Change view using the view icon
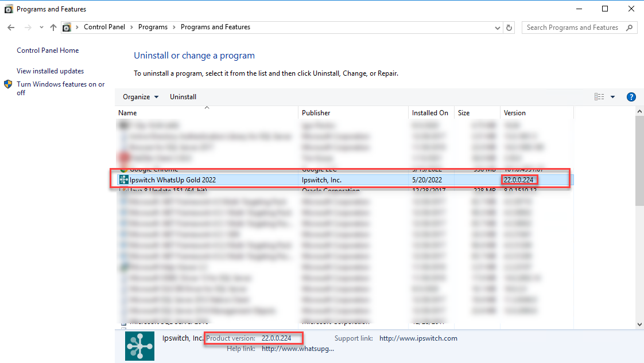Screen dimensions: 644x363 (x=599, y=97)
